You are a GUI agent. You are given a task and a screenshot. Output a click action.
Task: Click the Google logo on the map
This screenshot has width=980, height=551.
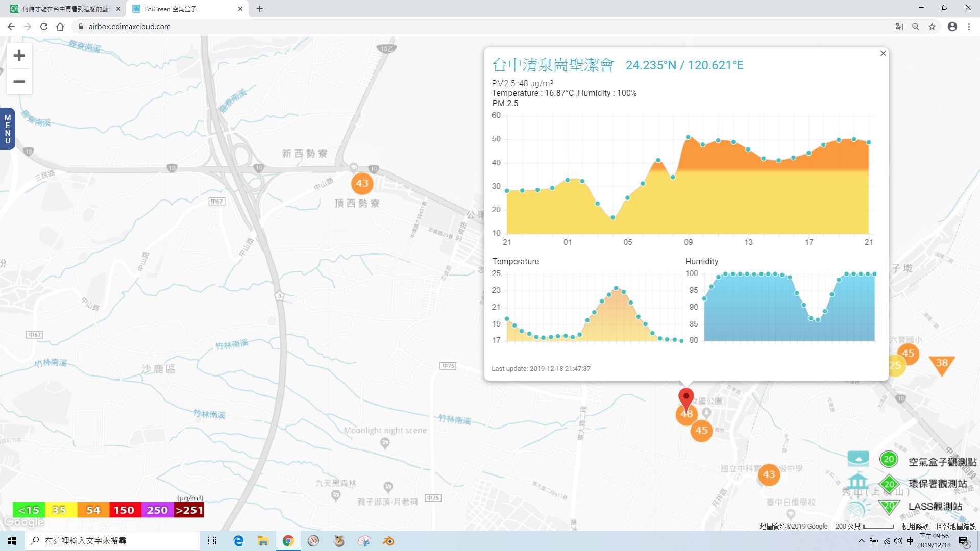coord(23,523)
